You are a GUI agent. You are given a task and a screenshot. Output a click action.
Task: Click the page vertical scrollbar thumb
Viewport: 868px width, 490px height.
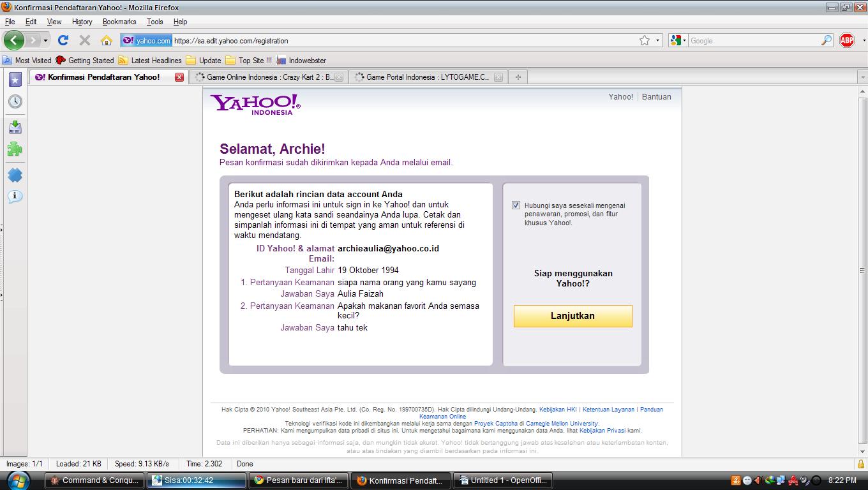[862, 270]
